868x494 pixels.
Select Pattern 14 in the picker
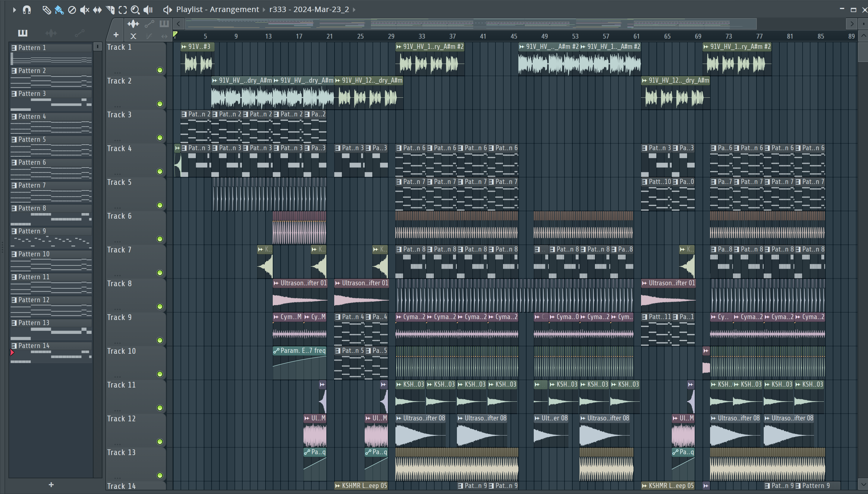coord(51,353)
